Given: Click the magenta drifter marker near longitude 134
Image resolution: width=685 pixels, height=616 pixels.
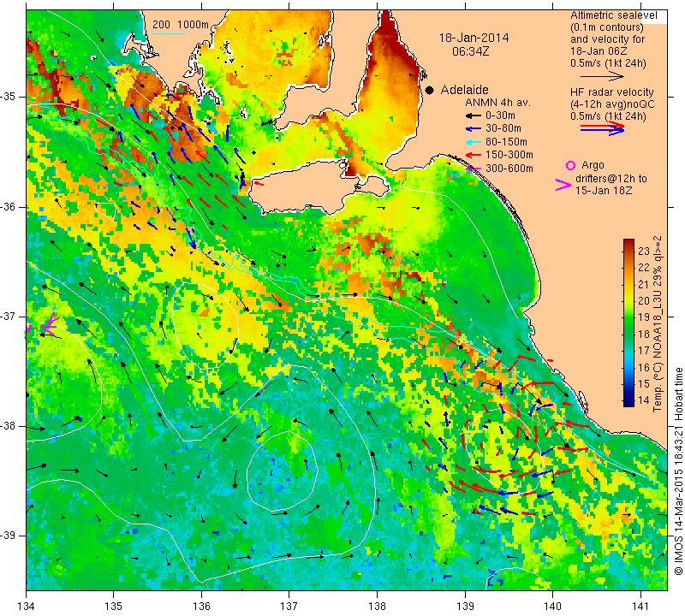Looking at the screenshot, I should 50,325.
